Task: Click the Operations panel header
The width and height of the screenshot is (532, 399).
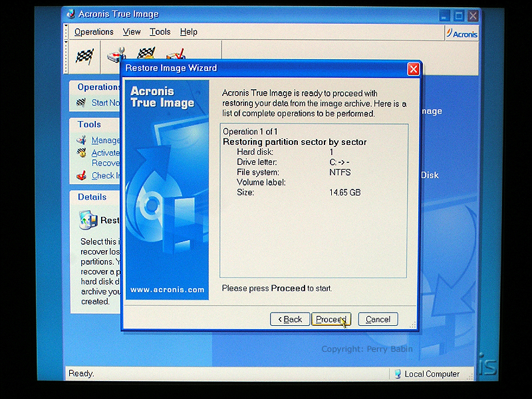Action: click(x=95, y=87)
